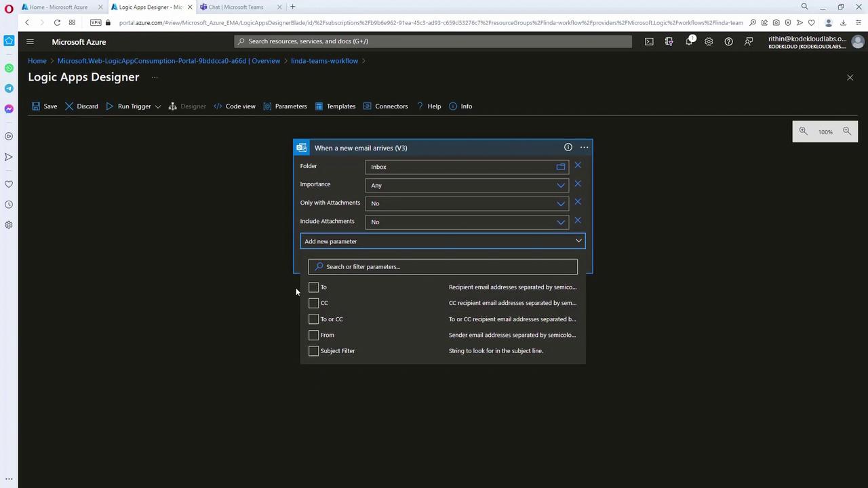This screenshot has width=868, height=488.
Task: Go to linda-teams-workflow breadcrumb link
Action: (x=324, y=61)
